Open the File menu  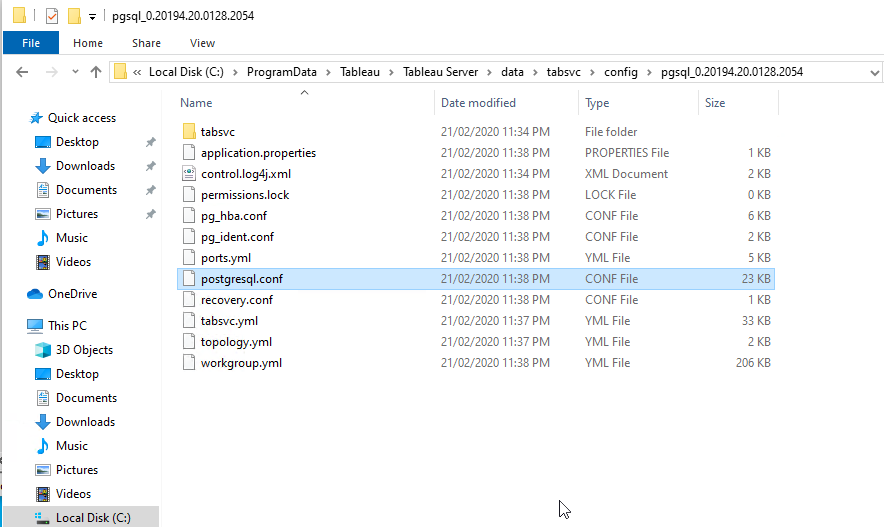tap(31, 43)
